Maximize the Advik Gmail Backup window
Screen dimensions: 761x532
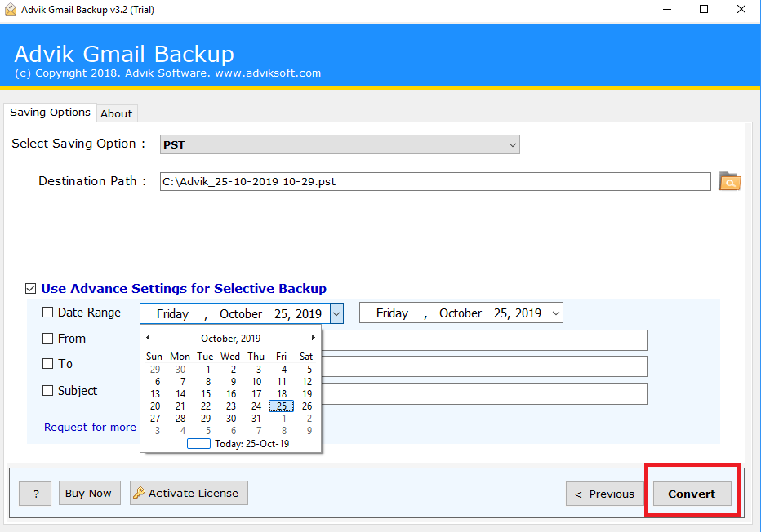point(704,9)
